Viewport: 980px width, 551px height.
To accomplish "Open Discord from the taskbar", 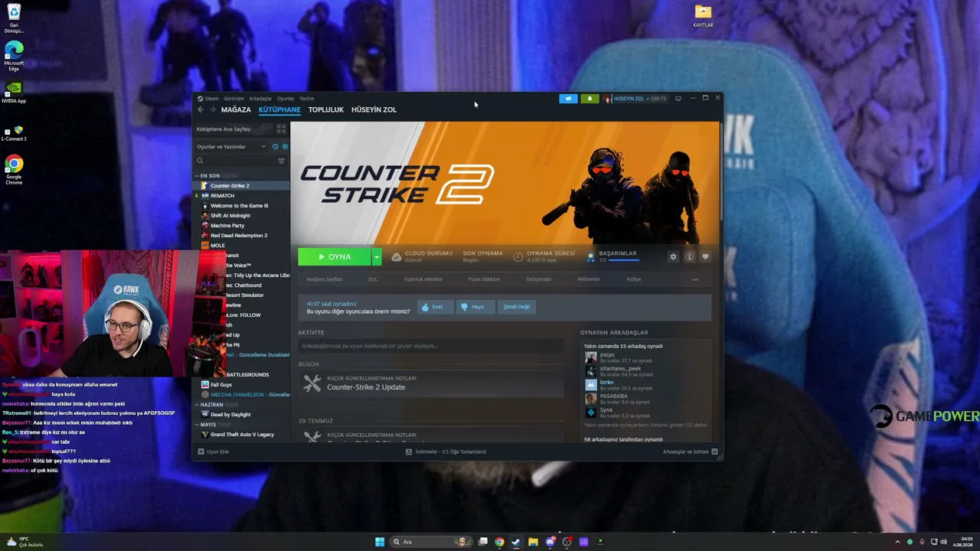I will (x=550, y=542).
